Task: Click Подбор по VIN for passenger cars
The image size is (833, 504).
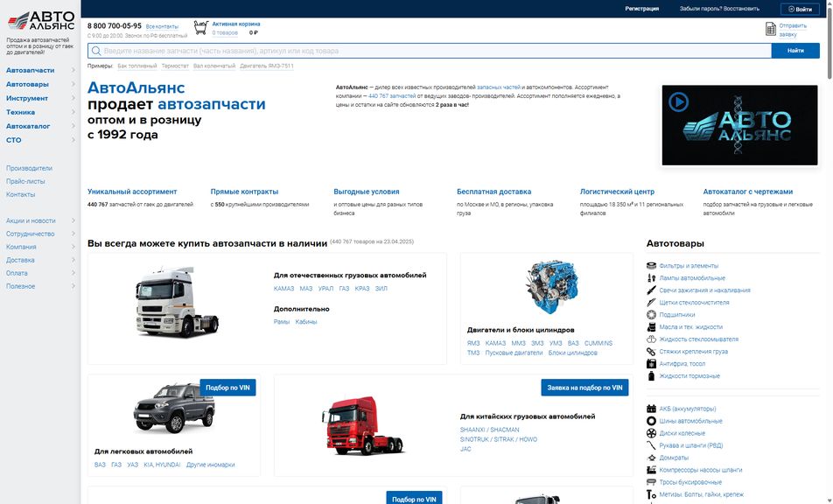Action: click(227, 388)
